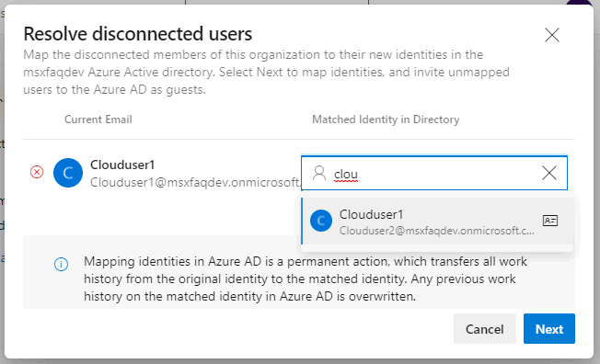This screenshot has width=600, height=364.
Task: Click the Matched Identity in Directory column header
Action: tap(386, 119)
